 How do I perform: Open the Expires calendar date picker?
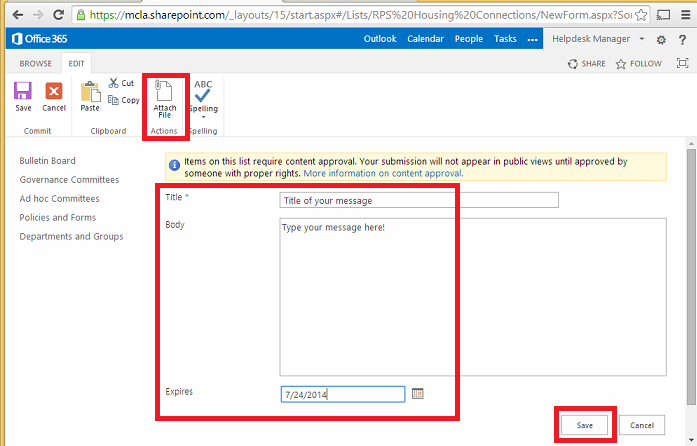pos(417,394)
